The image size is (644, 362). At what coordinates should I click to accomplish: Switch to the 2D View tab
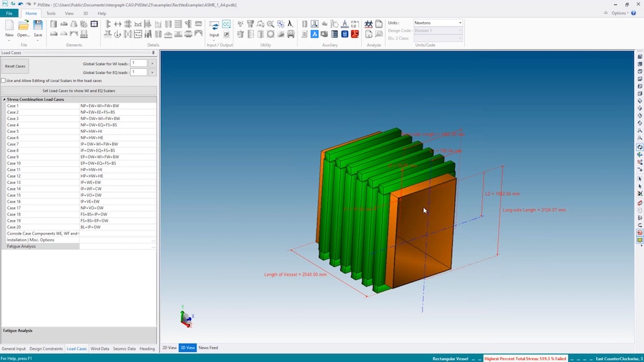169,348
